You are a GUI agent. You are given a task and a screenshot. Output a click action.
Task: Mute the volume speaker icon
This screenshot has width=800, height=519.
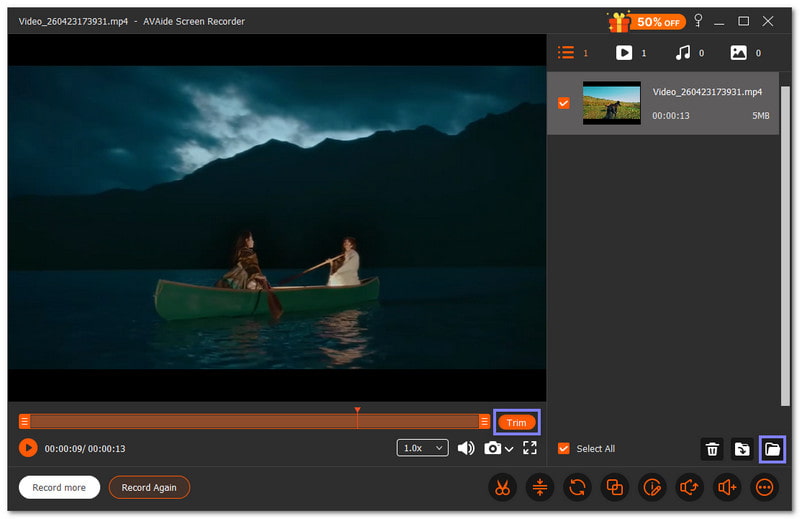coord(466,448)
